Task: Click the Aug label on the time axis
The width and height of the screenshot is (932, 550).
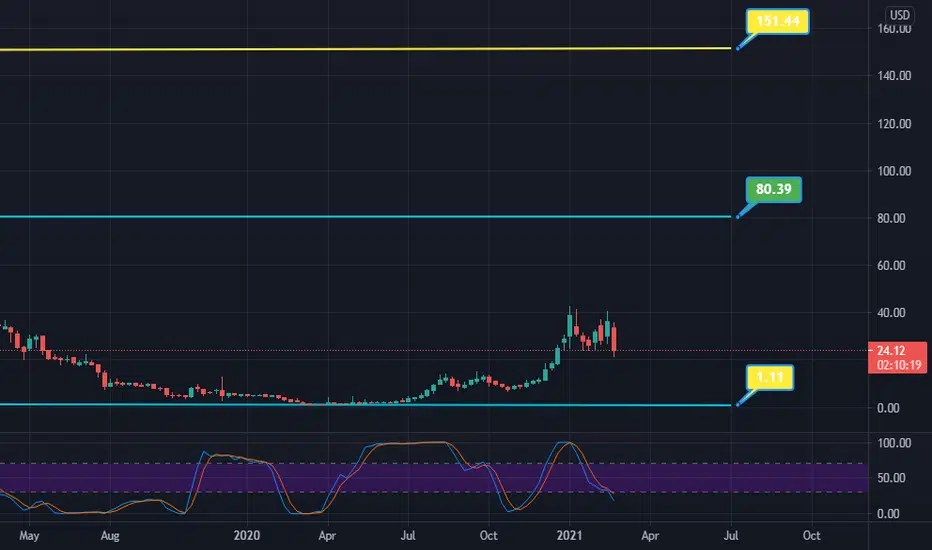Action: (x=110, y=536)
